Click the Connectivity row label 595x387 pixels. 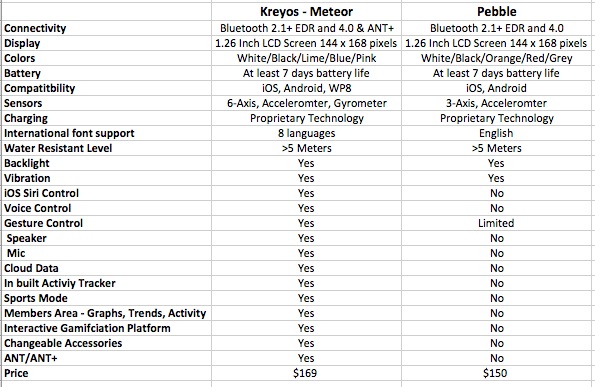click(107, 28)
